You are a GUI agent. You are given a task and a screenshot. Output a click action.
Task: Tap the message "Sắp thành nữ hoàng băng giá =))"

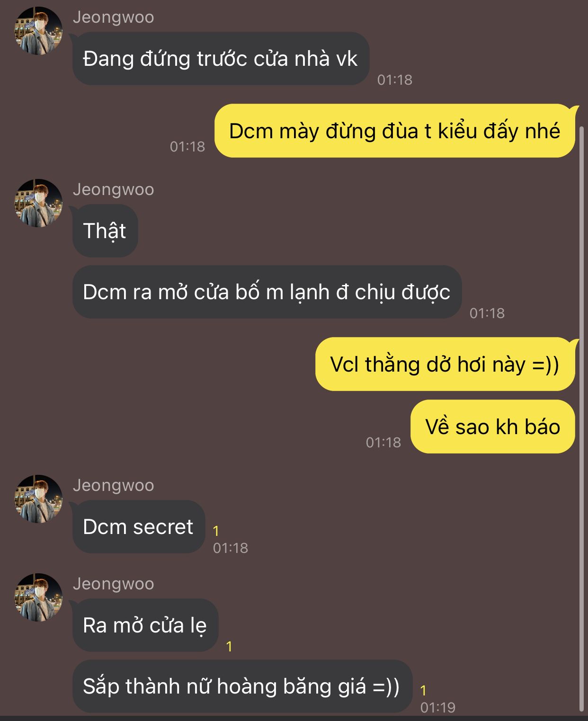tap(242, 686)
